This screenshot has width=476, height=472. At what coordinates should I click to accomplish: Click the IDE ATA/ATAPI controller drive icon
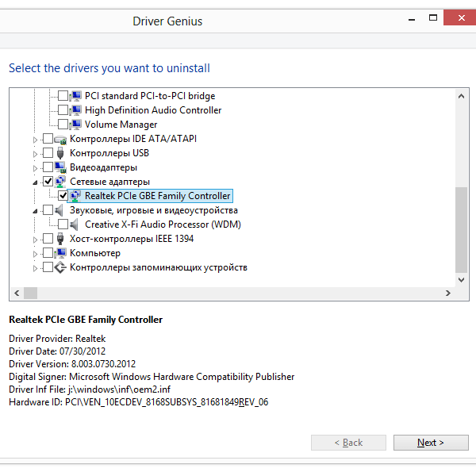coord(60,139)
